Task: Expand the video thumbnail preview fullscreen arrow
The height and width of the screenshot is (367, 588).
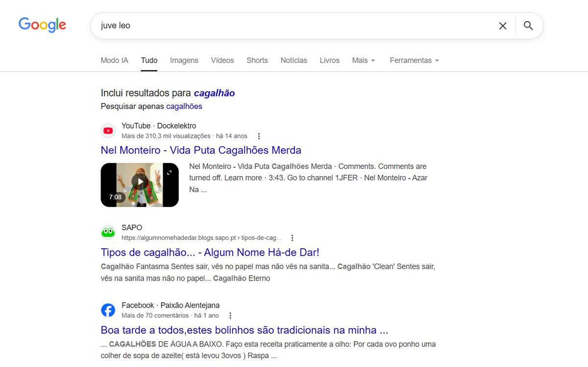Action: click(x=169, y=172)
